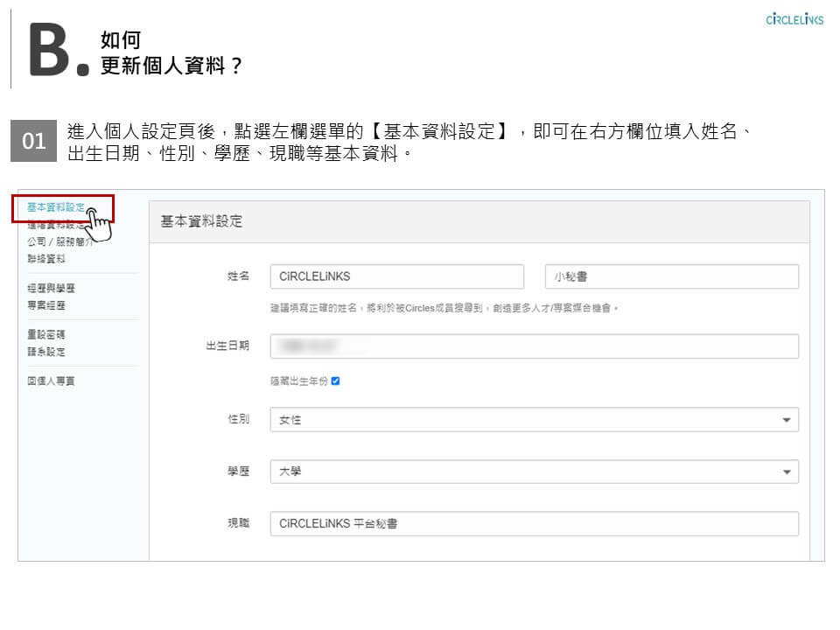
Task: Open 重設密碼 settings page
Action: [45, 334]
